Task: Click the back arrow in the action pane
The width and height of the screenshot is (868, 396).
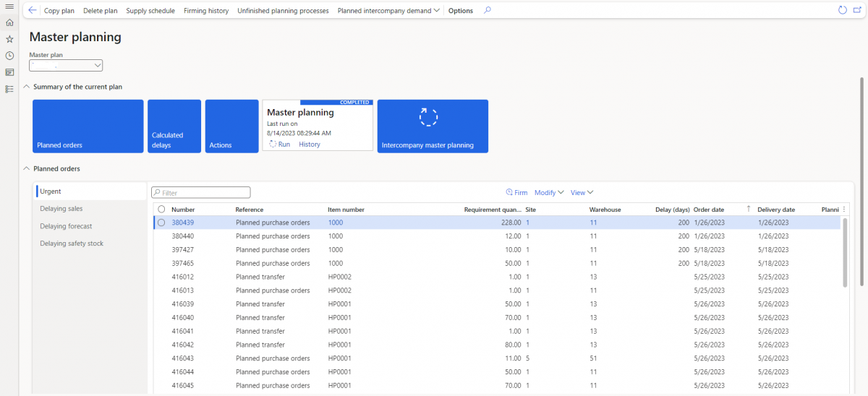Action: click(33, 11)
